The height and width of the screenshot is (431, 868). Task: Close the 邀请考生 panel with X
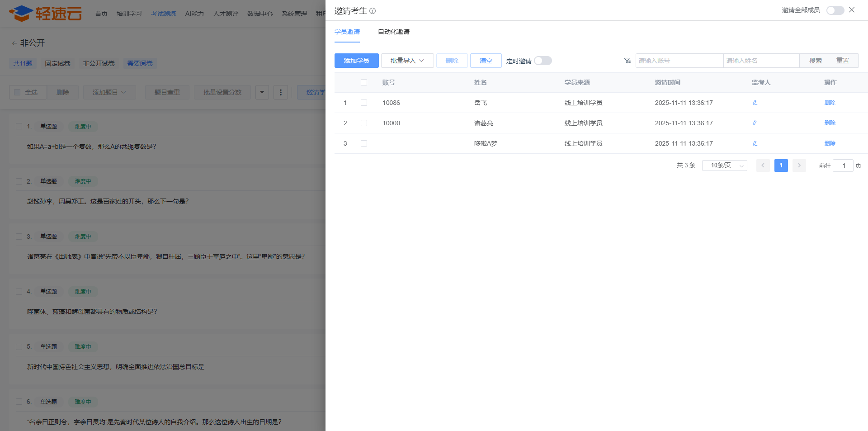(x=852, y=10)
